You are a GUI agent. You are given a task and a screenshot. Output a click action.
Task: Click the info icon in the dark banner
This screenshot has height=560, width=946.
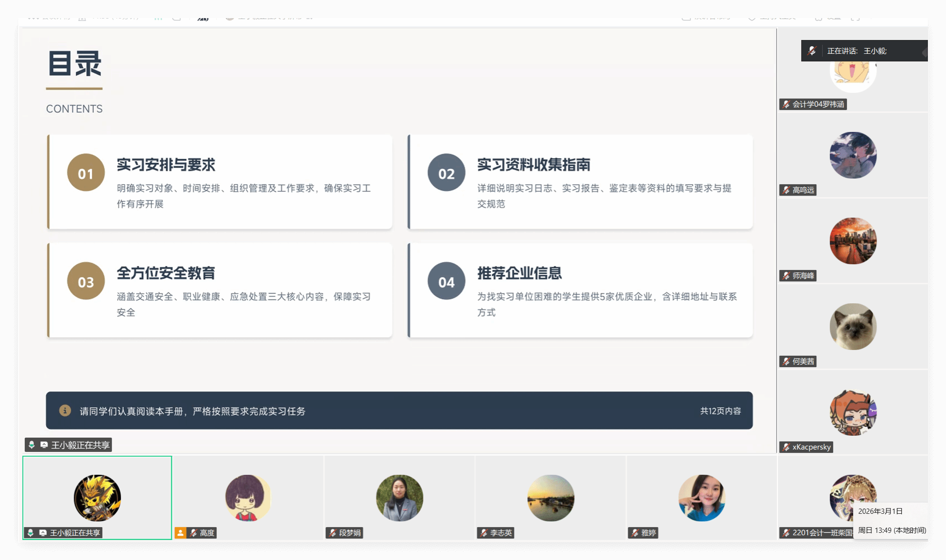(x=65, y=410)
